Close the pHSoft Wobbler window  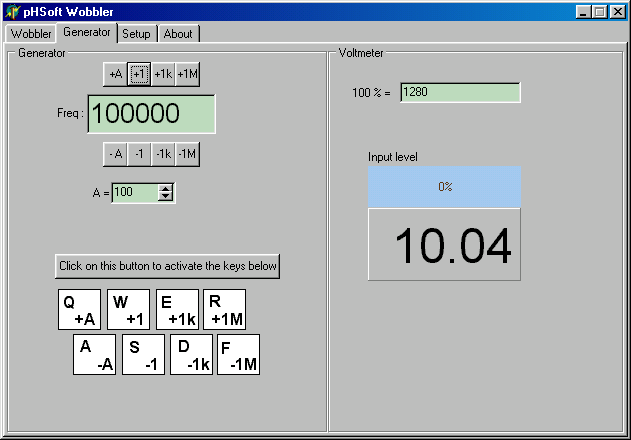pyautogui.click(x=618, y=12)
